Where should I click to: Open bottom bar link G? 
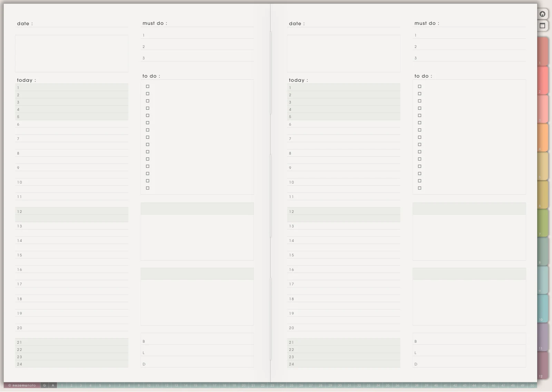pyautogui.click(x=45, y=385)
